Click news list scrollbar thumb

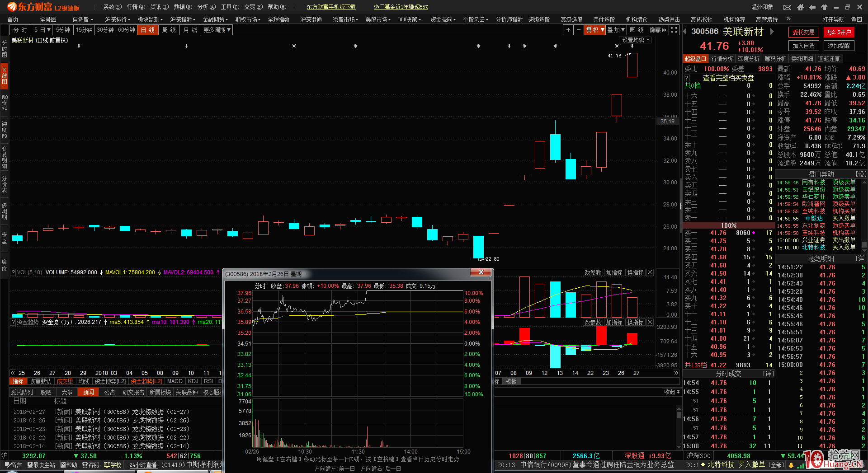click(679, 415)
